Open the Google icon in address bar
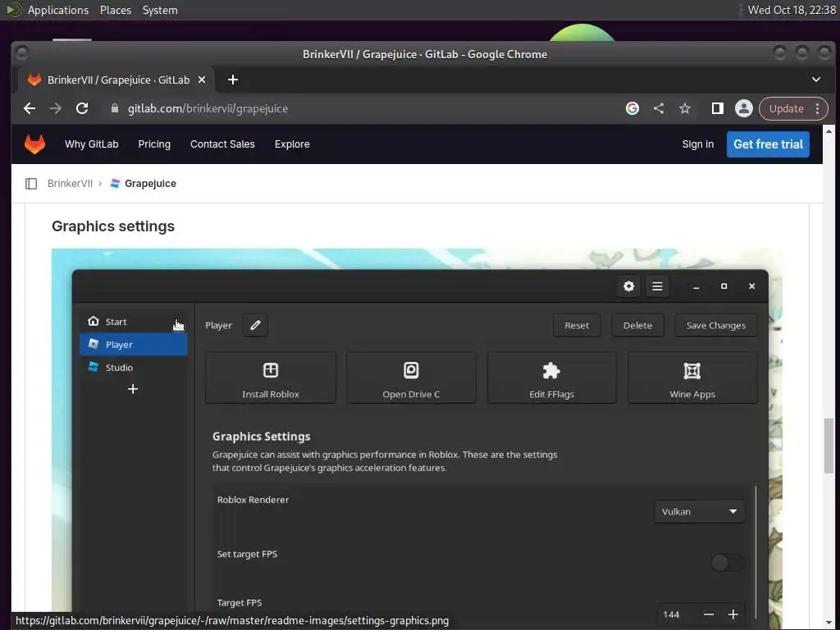Screen dimensions: 840x630 (x=632, y=109)
